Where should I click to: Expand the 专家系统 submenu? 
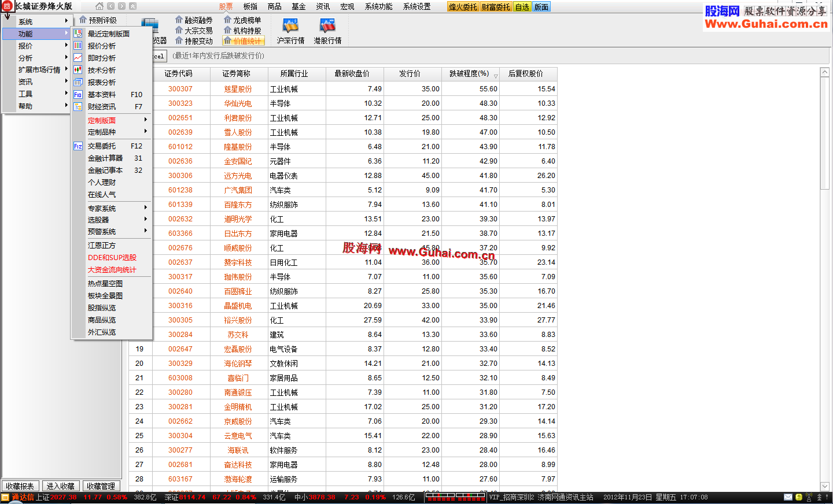click(x=112, y=208)
